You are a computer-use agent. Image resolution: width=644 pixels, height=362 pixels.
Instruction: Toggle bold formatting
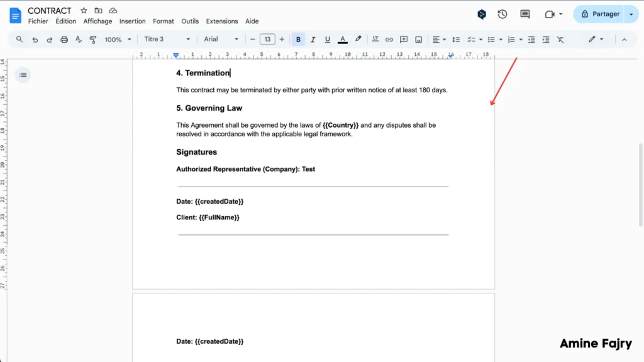298,40
